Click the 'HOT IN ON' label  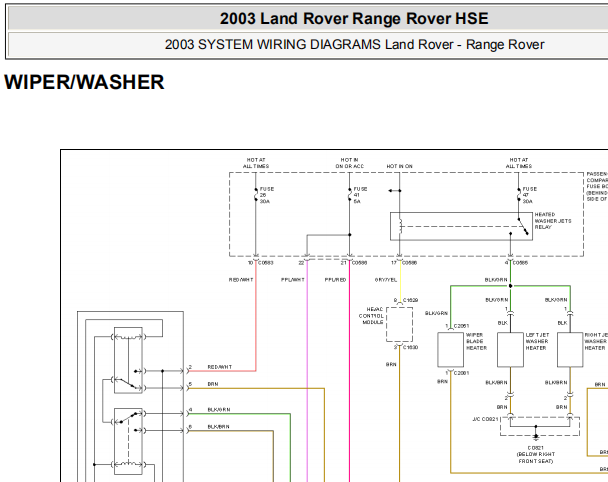(x=399, y=166)
